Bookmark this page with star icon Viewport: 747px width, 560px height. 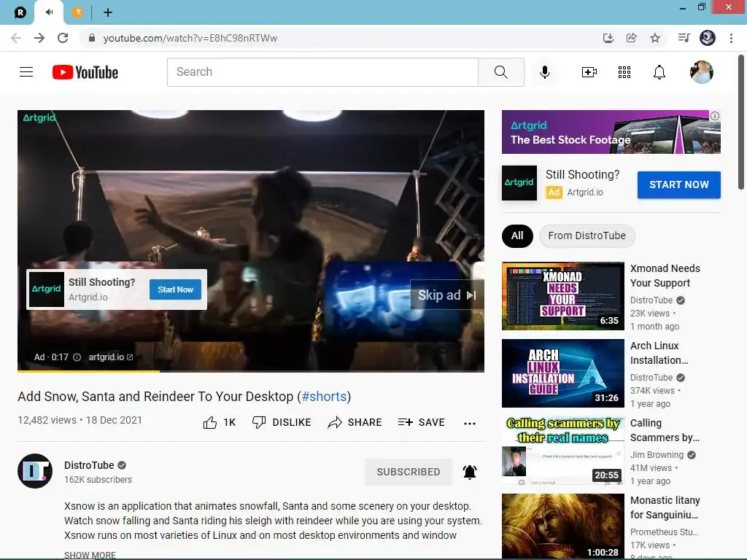(x=655, y=38)
